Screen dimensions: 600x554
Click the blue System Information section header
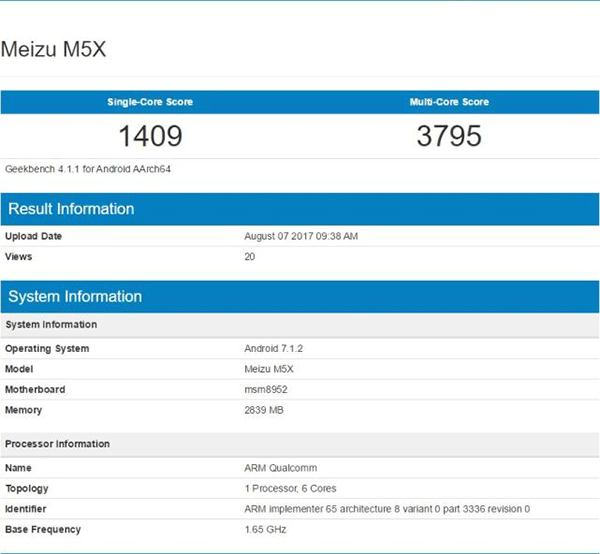[x=300, y=297]
